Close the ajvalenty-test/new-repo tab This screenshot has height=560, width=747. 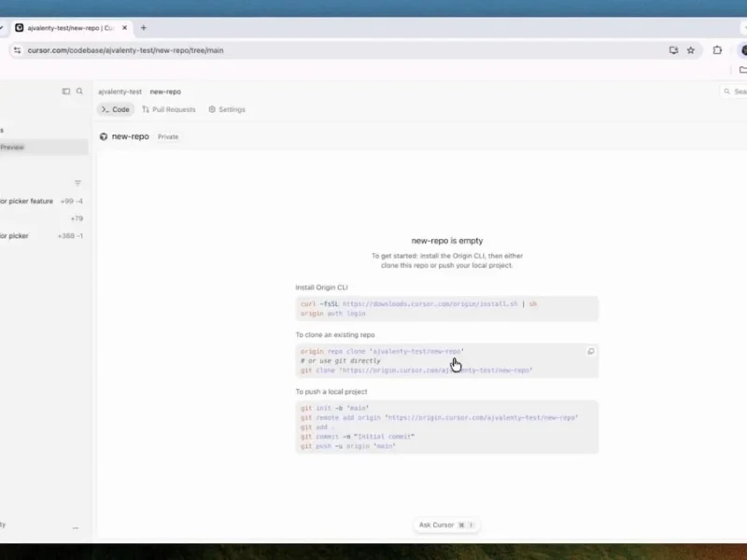[x=124, y=28]
